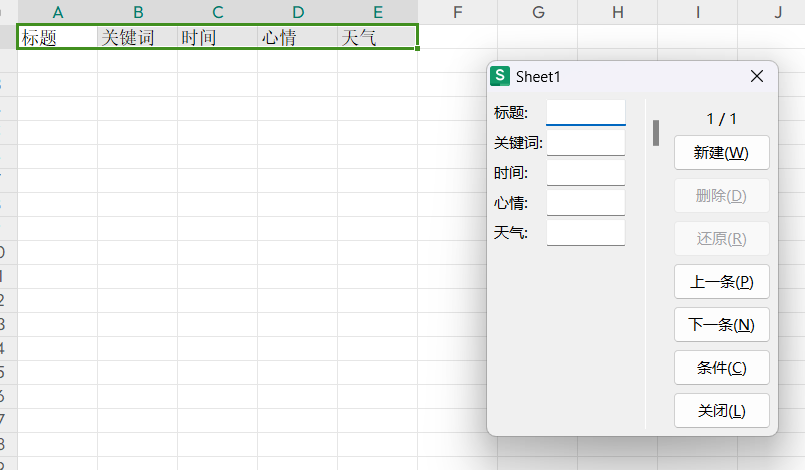Viewport: 805px width, 470px height.
Task: Select cell containing 时间
Action: pos(218,37)
